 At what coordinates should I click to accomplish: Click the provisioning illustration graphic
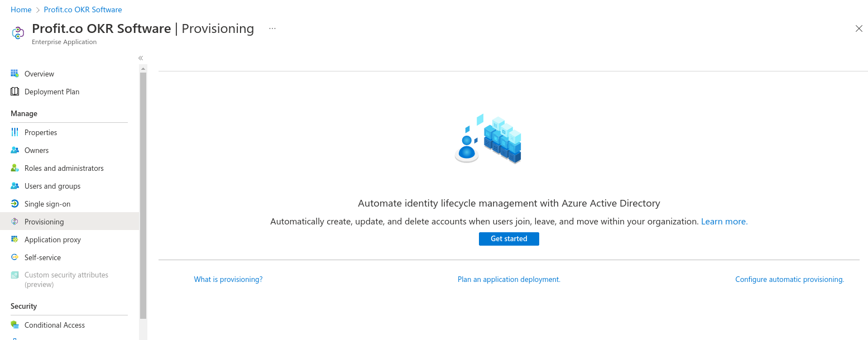[x=488, y=139]
